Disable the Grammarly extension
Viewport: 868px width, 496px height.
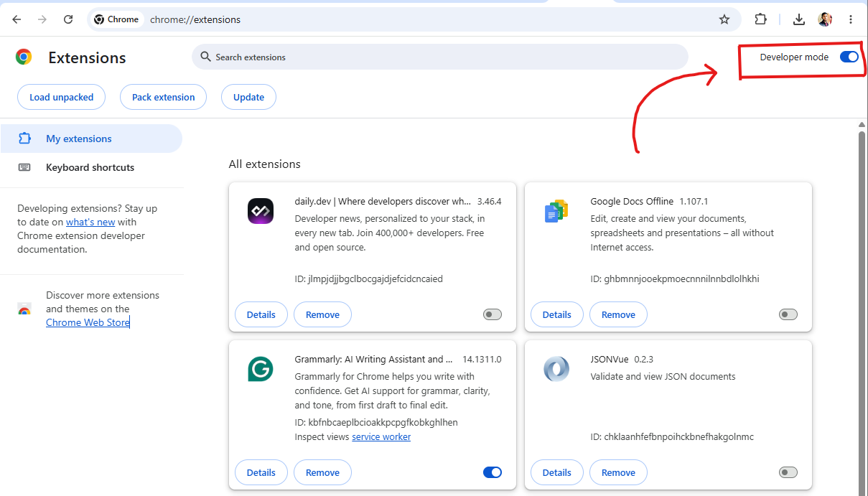(x=493, y=472)
